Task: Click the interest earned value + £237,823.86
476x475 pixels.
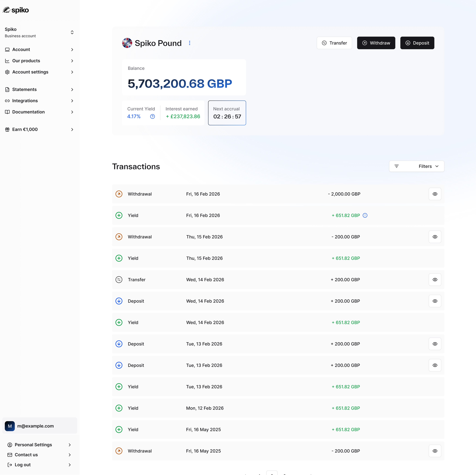Action: coord(183,117)
